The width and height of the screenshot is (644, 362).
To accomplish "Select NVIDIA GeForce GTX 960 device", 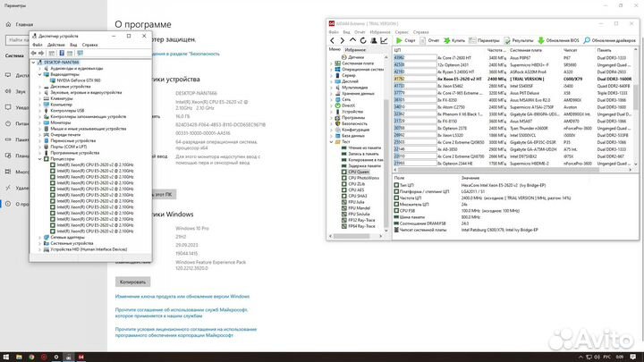I will (x=79, y=80).
